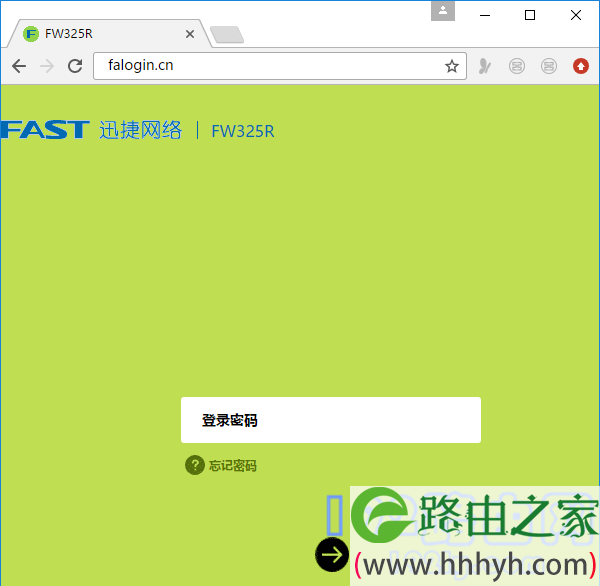The image size is (600, 586).
Task: Close the FW325R tab
Action: coord(191,33)
